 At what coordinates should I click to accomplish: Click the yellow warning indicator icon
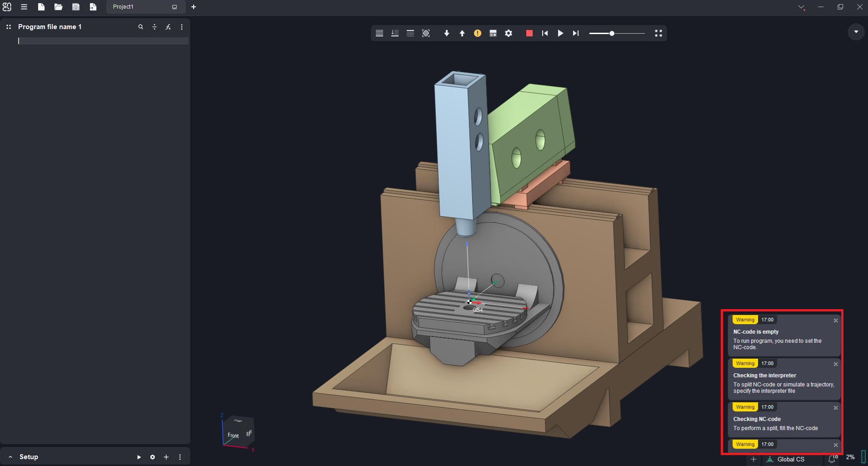click(x=478, y=33)
